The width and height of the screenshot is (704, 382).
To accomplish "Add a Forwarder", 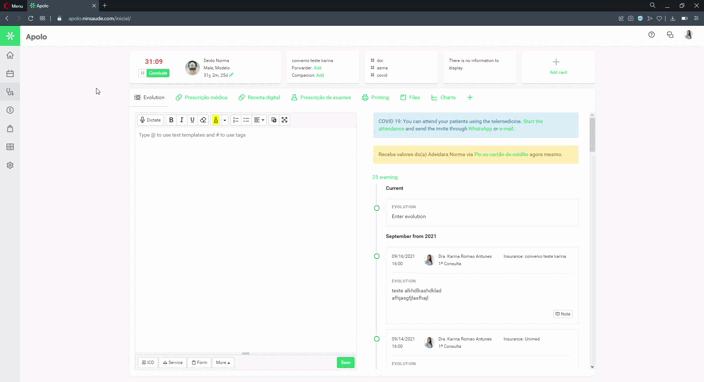I will [317, 68].
